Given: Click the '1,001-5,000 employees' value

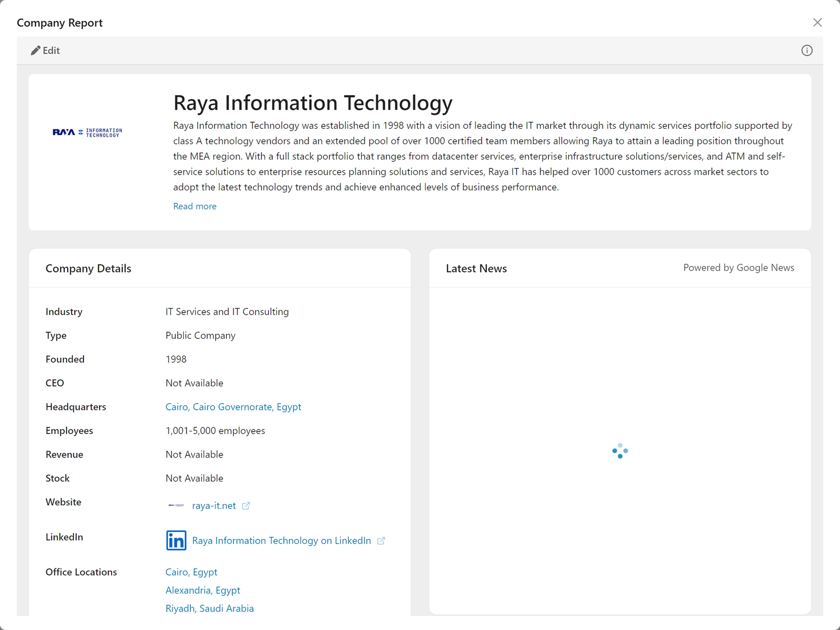Looking at the screenshot, I should point(216,431).
